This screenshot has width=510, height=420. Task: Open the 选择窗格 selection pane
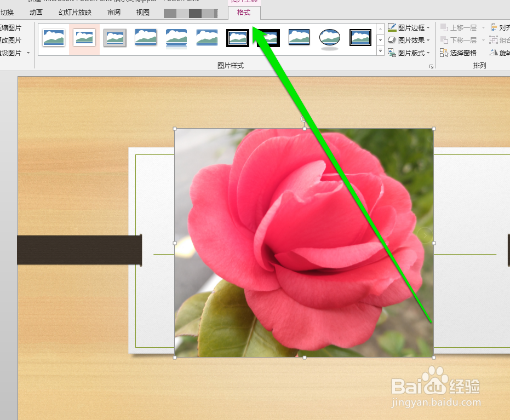point(459,53)
